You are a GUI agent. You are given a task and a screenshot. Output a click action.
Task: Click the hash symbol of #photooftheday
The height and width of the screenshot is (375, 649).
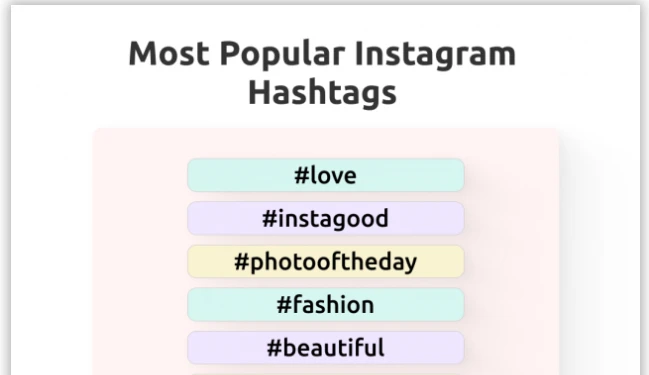(x=241, y=262)
